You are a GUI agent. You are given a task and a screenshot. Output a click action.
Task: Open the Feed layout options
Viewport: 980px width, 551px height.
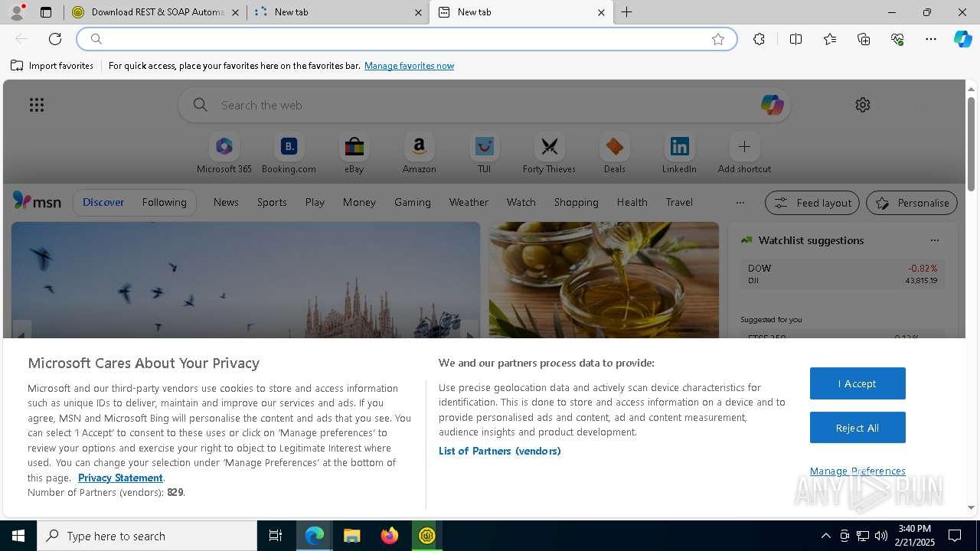coord(812,203)
